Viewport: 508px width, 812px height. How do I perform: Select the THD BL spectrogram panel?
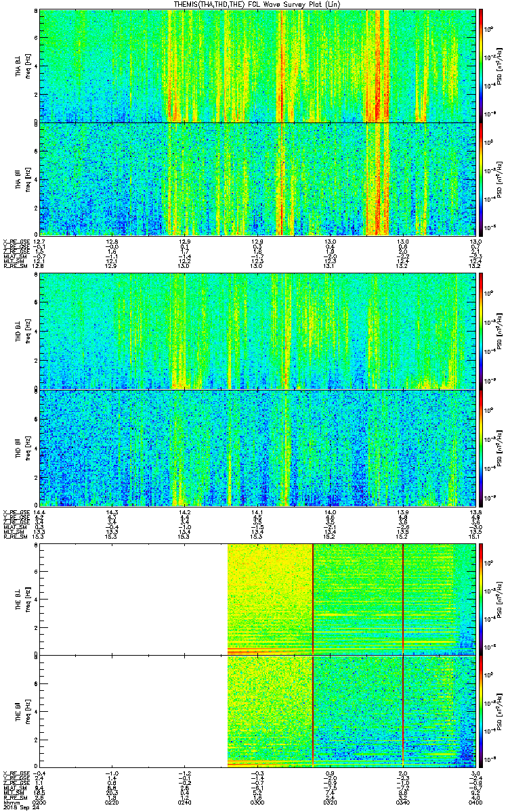pos(257,331)
